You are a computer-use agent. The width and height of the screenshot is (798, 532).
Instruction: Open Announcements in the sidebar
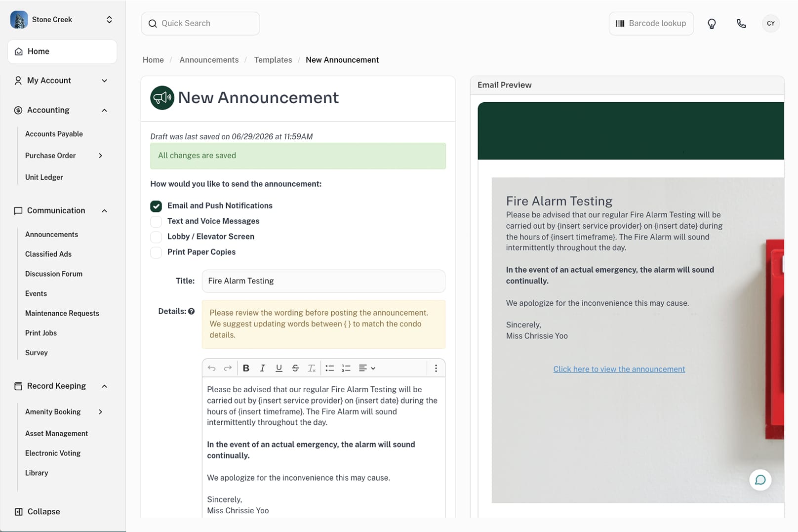(51, 234)
